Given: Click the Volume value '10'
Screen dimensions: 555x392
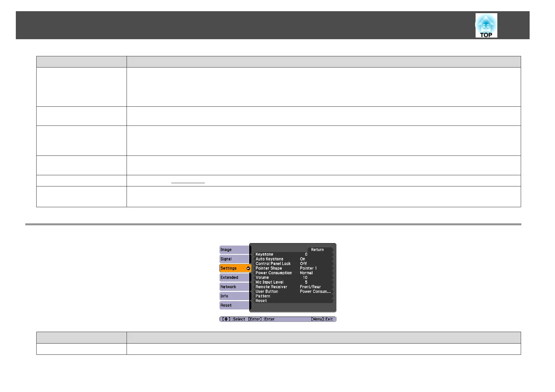Looking at the screenshot, I should [x=305, y=277].
